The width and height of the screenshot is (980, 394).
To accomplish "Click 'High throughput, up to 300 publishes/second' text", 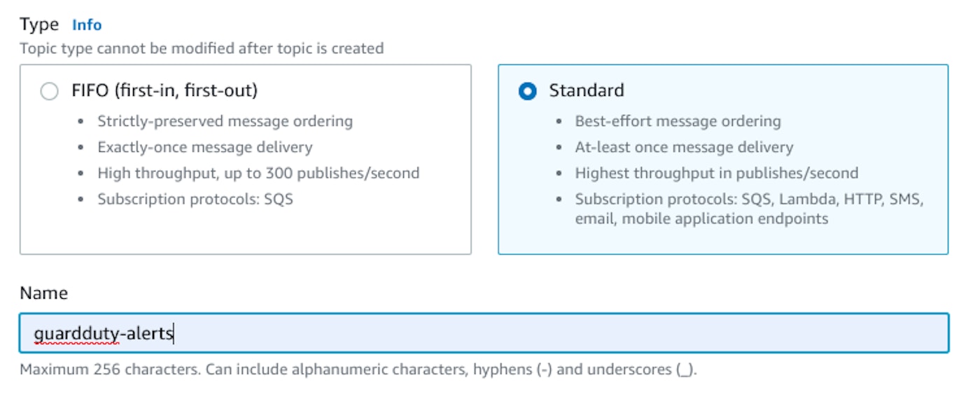I will coord(258,173).
